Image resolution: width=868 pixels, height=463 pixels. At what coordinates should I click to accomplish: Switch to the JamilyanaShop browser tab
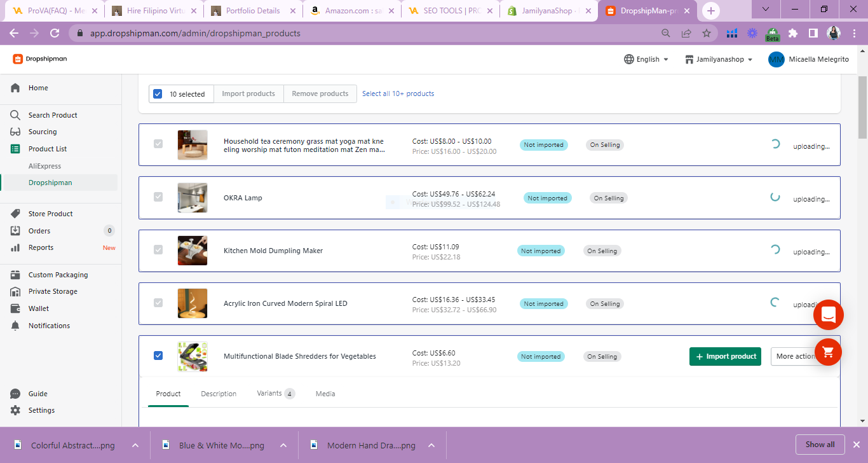(x=548, y=11)
